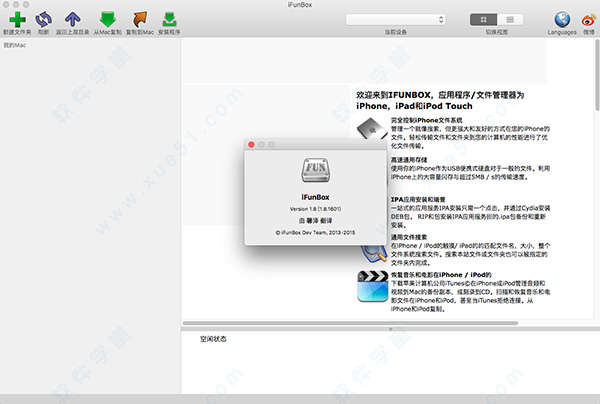Select the My Mac sidebar item

click(16, 46)
